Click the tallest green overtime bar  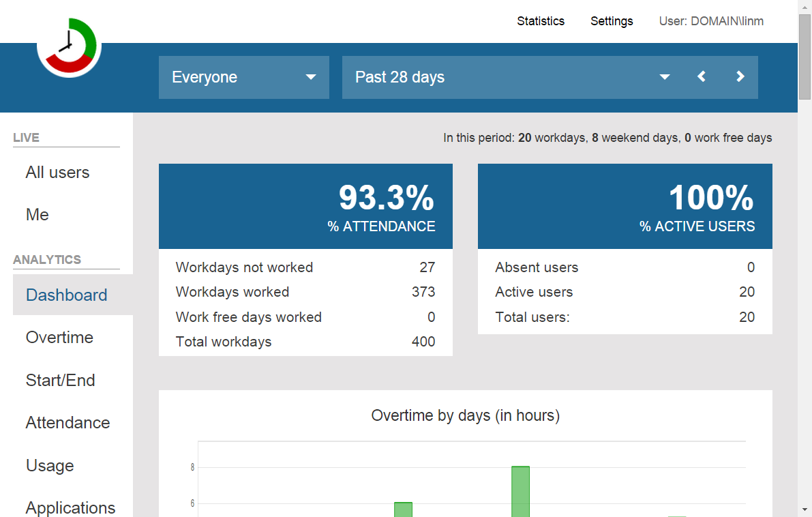point(520,491)
